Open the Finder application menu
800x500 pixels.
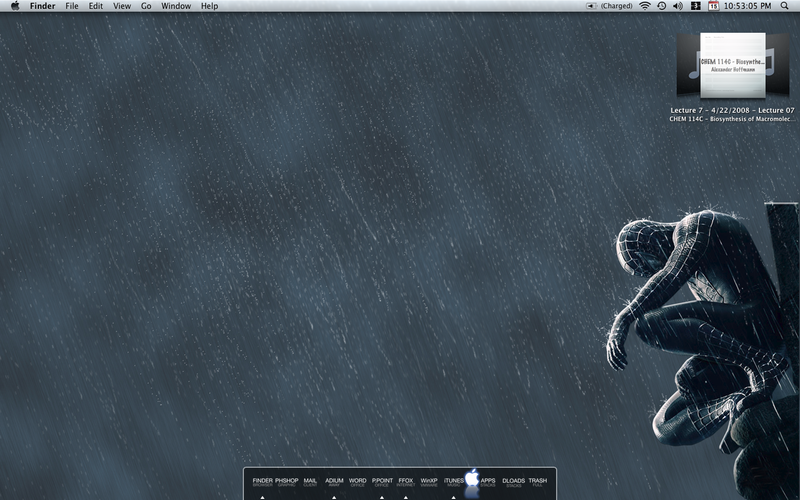[x=42, y=6]
